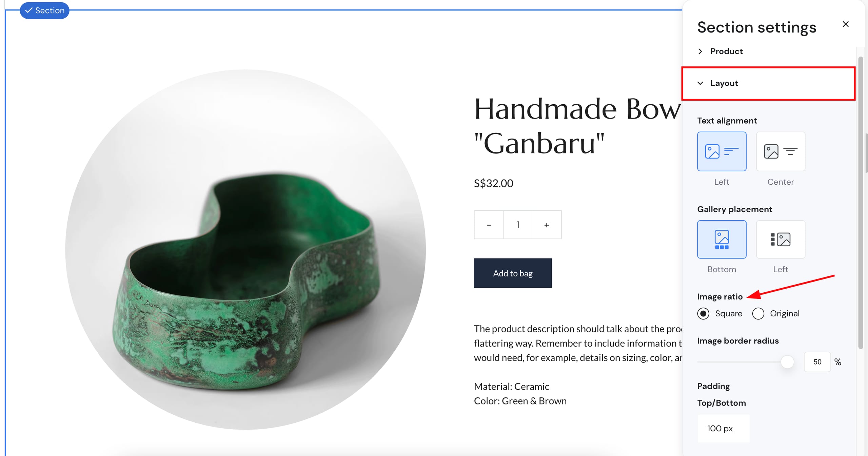Screen dimensions: 868x456
Task: Select the Square image ratio
Action: click(x=703, y=314)
